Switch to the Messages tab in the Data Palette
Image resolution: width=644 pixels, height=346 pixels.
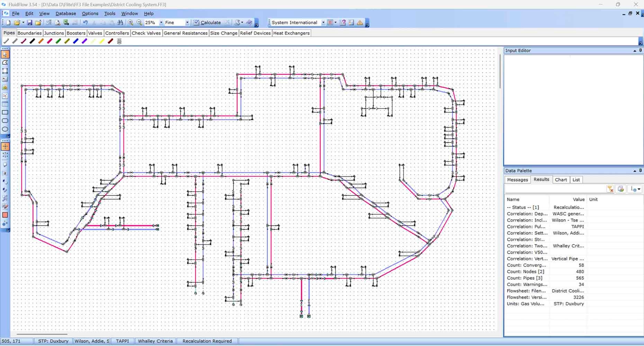517,180
